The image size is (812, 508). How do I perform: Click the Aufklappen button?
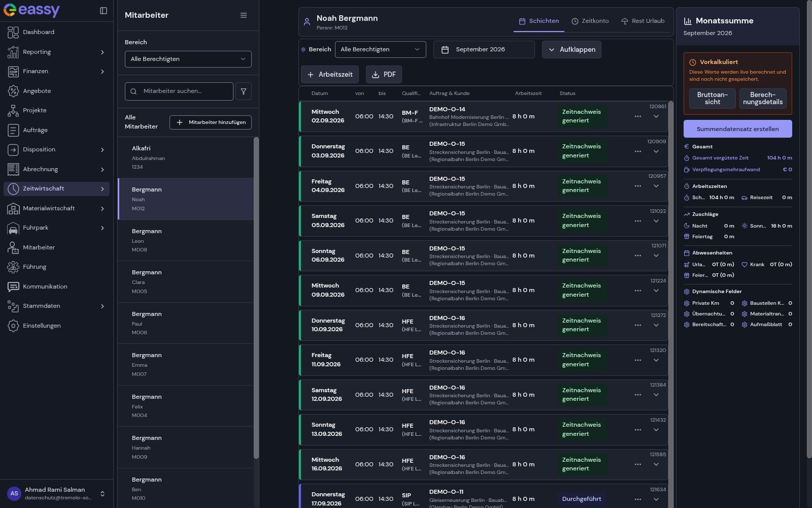pyautogui.click(x=571, y=50)
